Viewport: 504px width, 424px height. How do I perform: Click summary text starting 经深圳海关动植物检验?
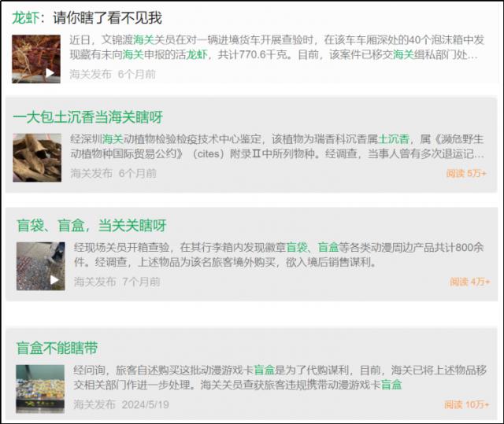click(x=277, y=146)
